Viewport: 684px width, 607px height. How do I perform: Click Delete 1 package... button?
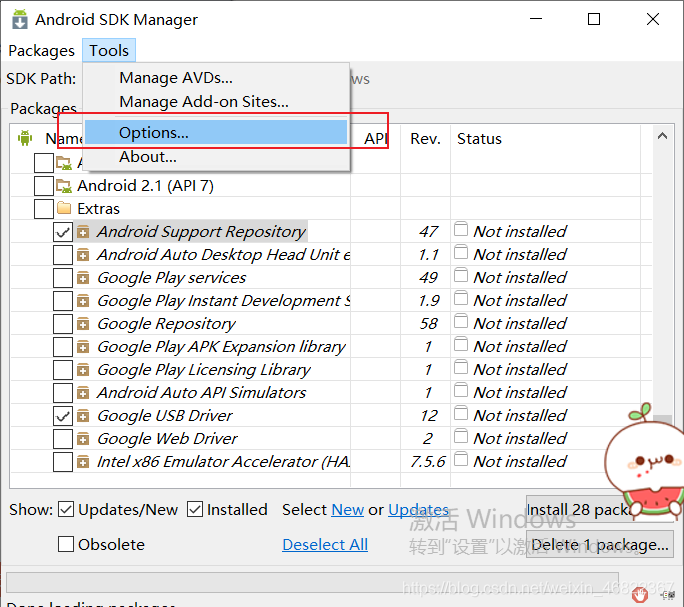(600, 545)
